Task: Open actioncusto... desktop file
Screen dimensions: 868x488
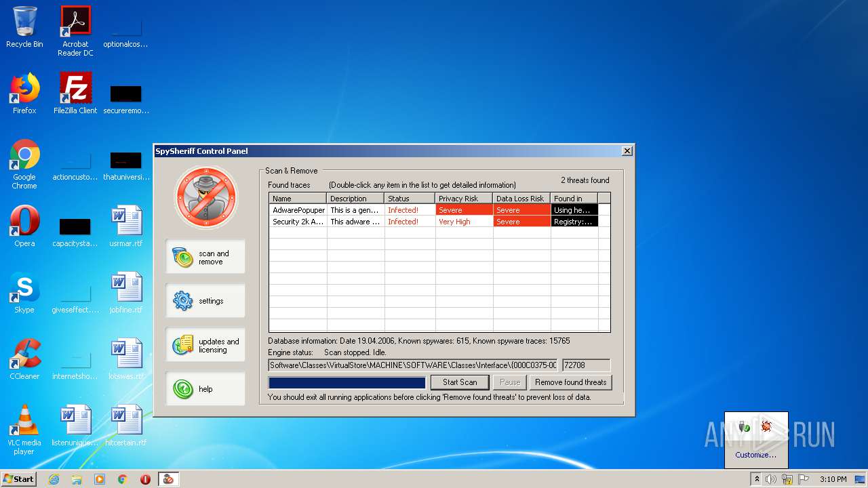Action: point(75,167)
